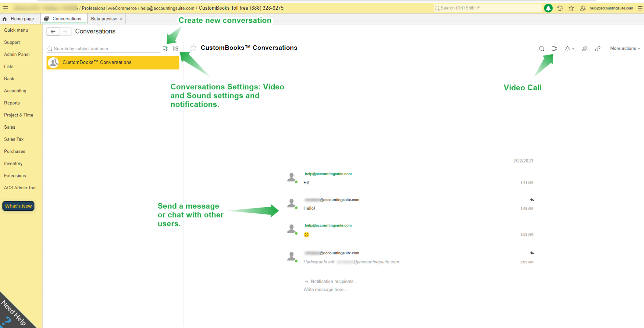Screen dimensions: 644x328
Task: Open Project & Time in the sidebar
Action: [x=19, y=115]
